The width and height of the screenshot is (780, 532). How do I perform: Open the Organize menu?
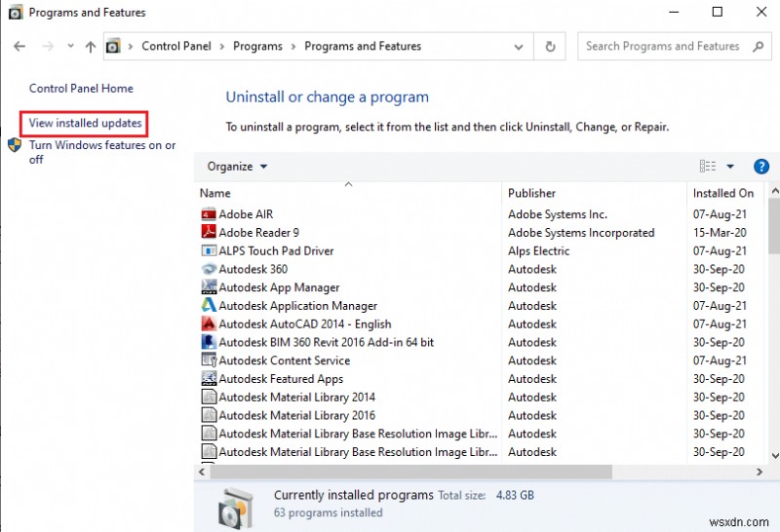coord(237,167)
